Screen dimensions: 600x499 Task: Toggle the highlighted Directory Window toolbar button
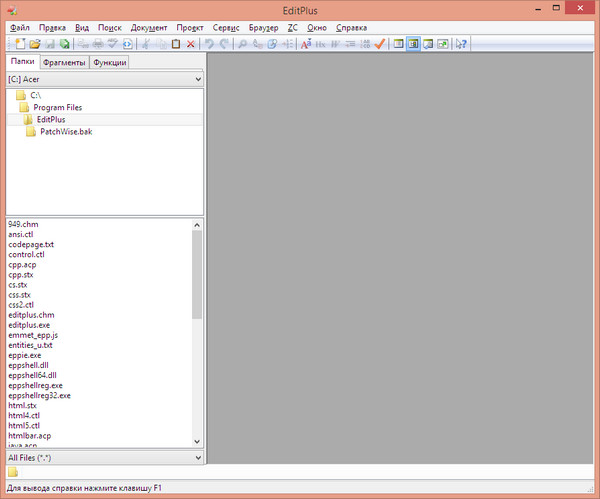413,44
